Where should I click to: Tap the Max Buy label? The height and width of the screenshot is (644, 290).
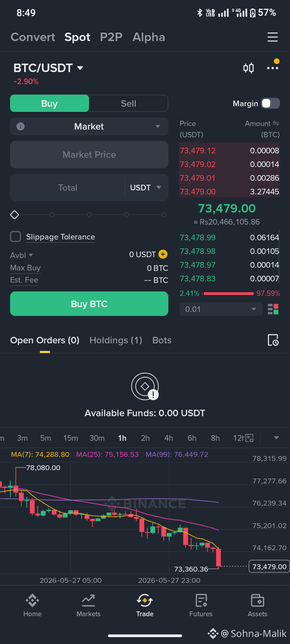tap(25, 268)
